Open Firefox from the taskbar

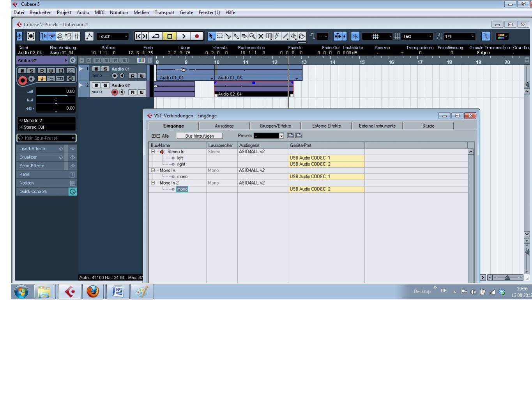click(93, 291)
